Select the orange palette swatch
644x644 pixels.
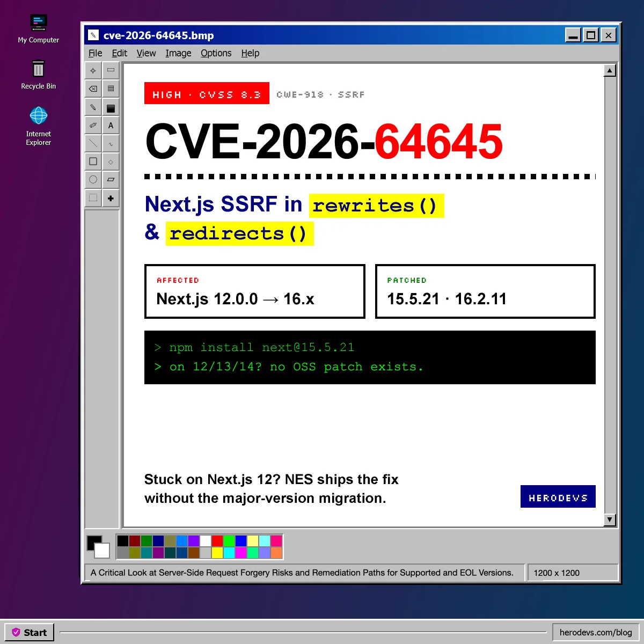click(x=276, y=553)
